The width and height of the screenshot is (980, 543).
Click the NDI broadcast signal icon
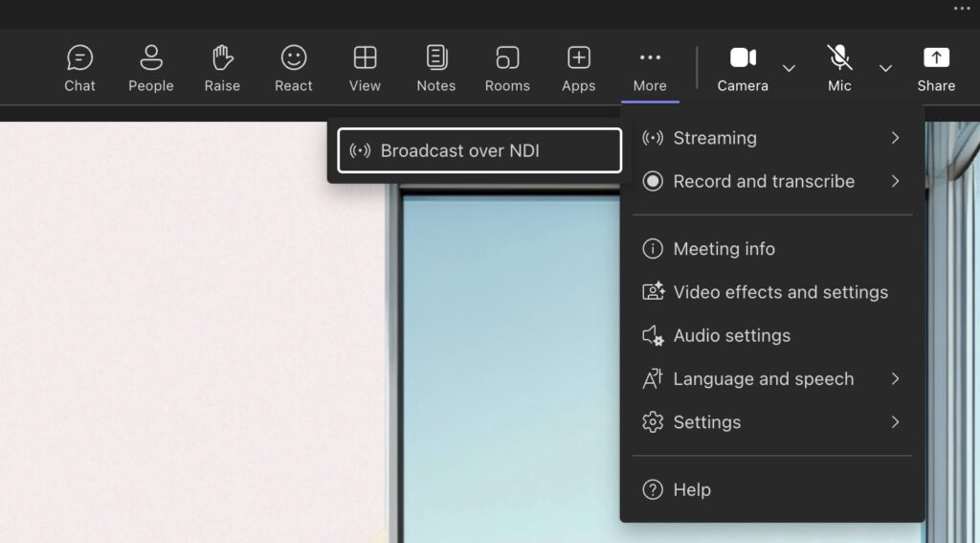[x=360, y=150]
